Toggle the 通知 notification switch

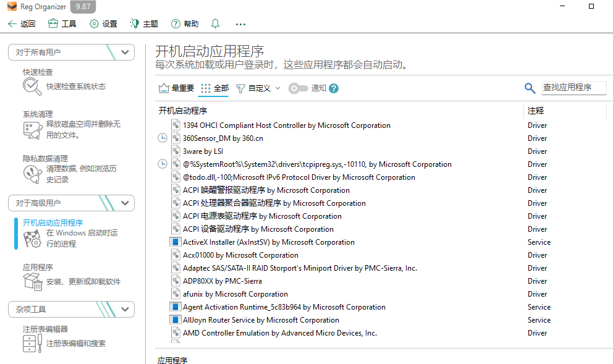[298, 88]
